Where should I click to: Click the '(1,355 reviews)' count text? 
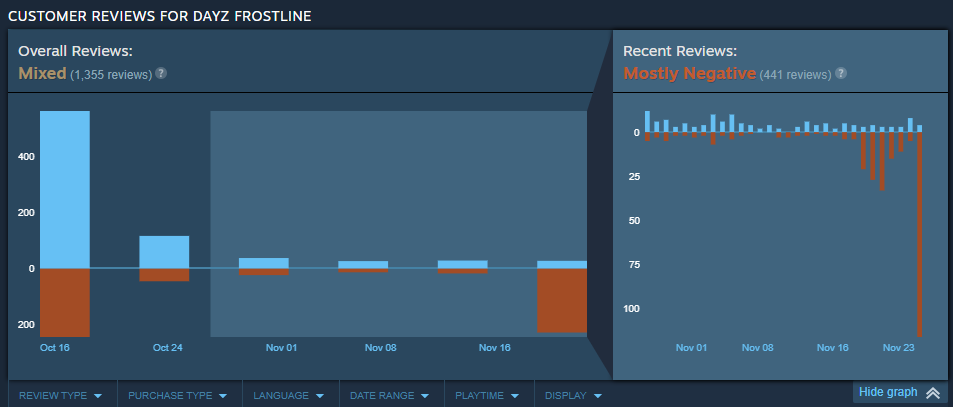pyautogui.click(x=111, y=75)
